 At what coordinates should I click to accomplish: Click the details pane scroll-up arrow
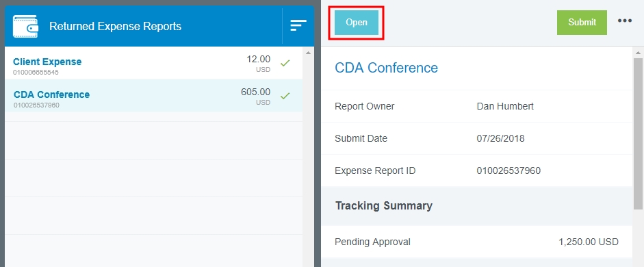click(x=638, y=53)
